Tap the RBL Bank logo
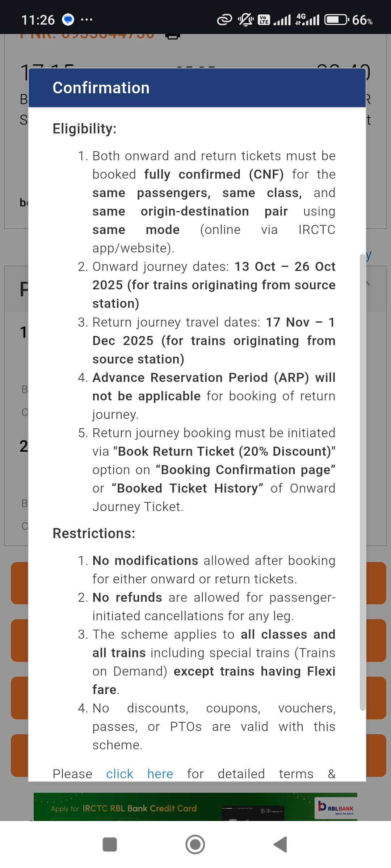 336,807
